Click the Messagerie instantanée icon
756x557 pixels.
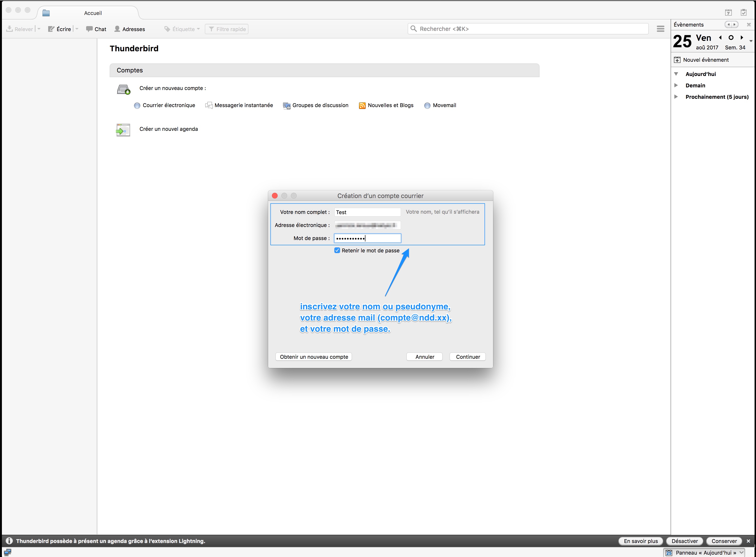tap(209, 105)
